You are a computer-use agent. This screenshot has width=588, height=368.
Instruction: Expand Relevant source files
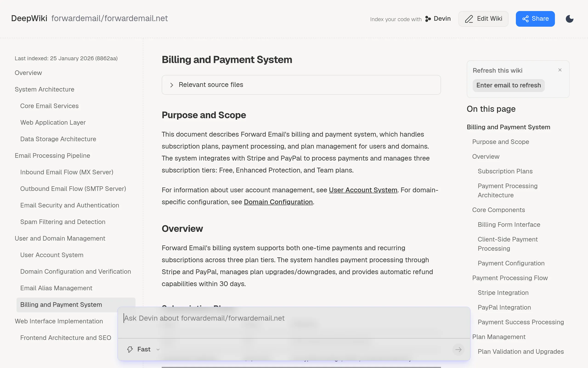click(x=301, y=85)
